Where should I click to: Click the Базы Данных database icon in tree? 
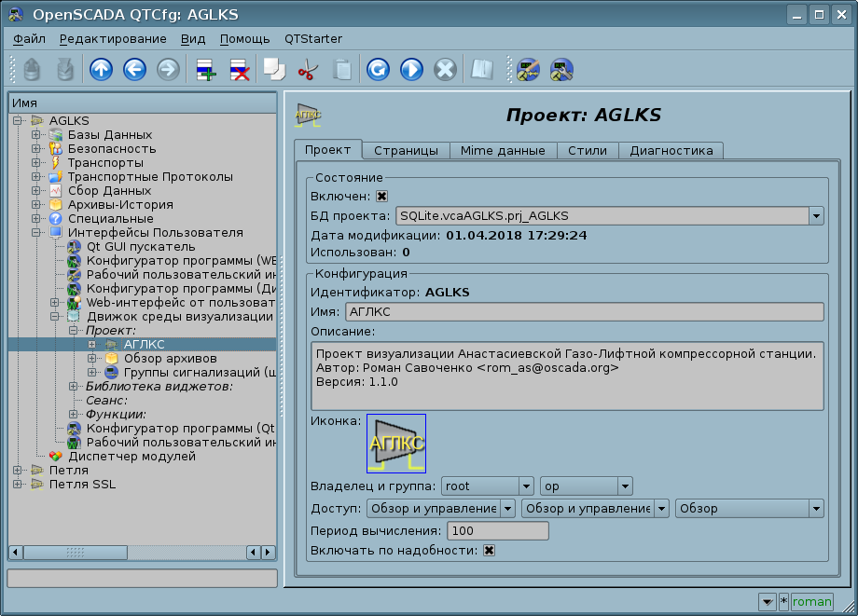click(55, 135)
